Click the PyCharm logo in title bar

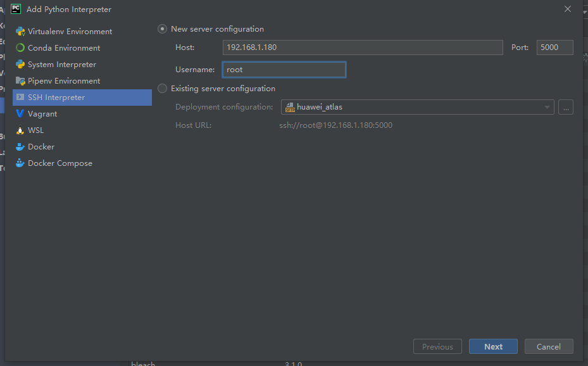[x=16, y=9]
